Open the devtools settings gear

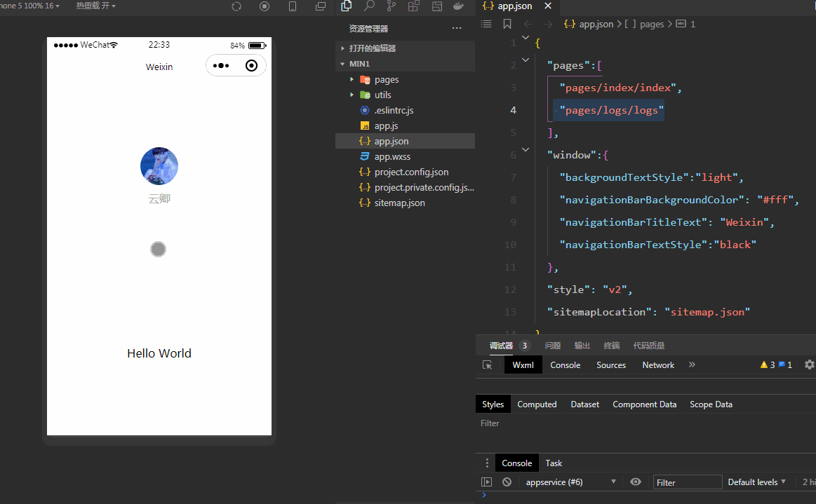point(809,365)
